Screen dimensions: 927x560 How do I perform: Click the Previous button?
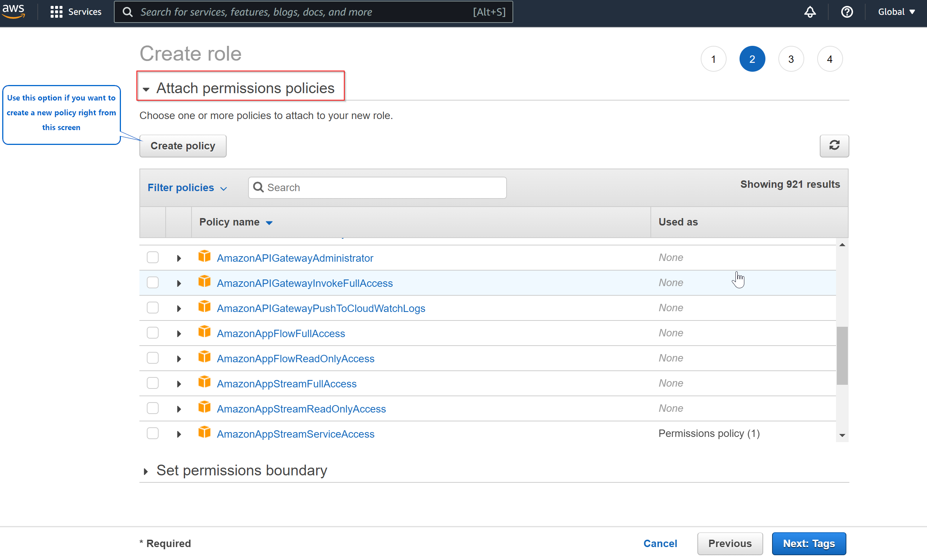click(x=730, y=543)
